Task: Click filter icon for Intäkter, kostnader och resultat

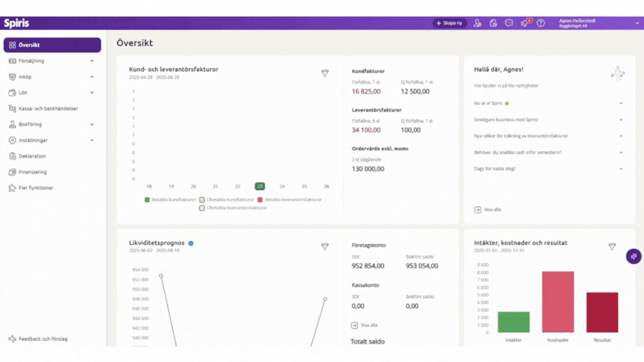Action: 612,247
